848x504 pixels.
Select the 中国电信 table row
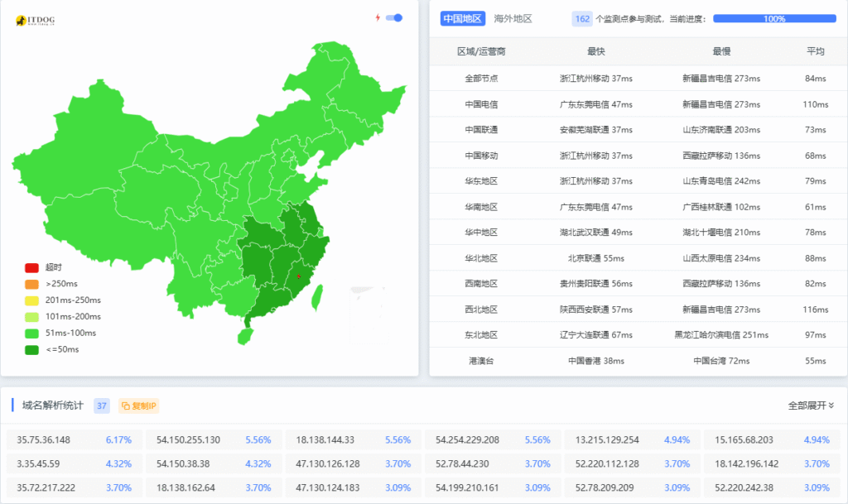pos(481,104)
